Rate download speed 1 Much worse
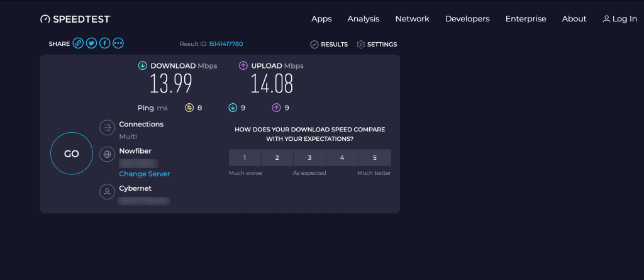 (x=245, y=157)
